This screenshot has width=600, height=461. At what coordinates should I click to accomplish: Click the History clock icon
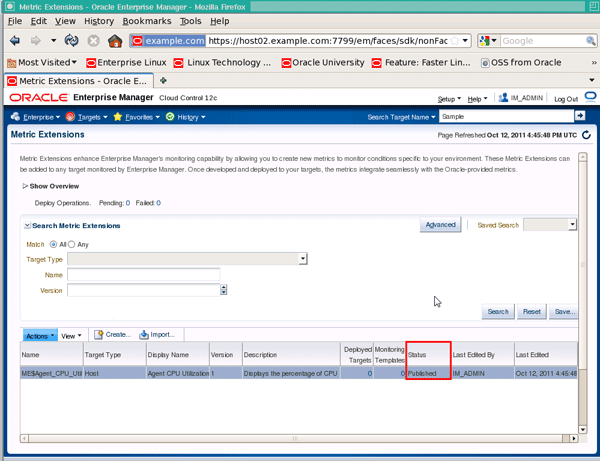tap(170, 117)
